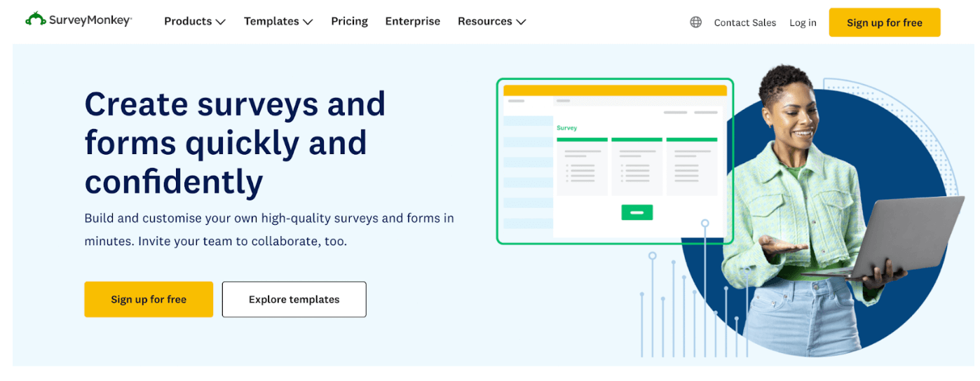Click the green button in the survey mockup
Image resolution: width=980 pixels, height=381 pixels.
click(x=637, y=212)
